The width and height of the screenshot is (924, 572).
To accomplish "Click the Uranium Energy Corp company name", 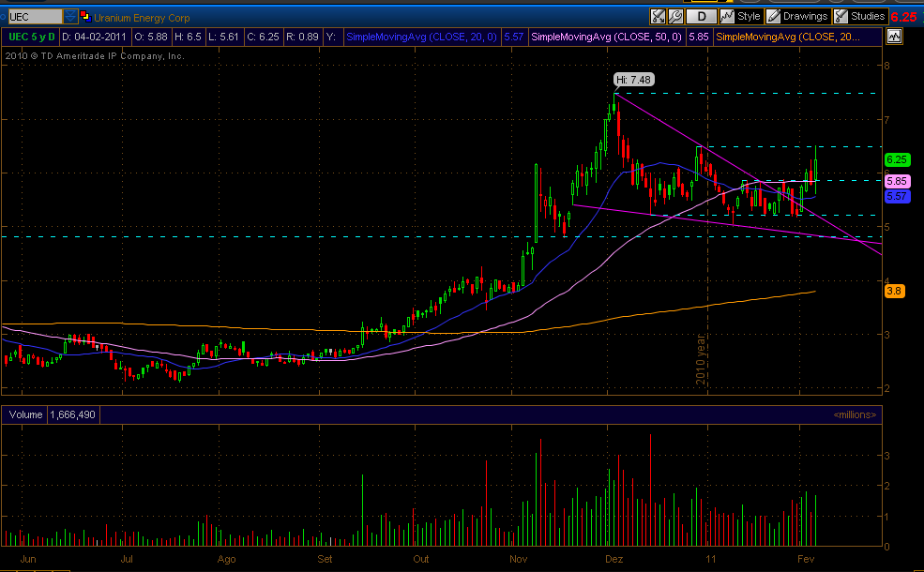I will 142,18.
